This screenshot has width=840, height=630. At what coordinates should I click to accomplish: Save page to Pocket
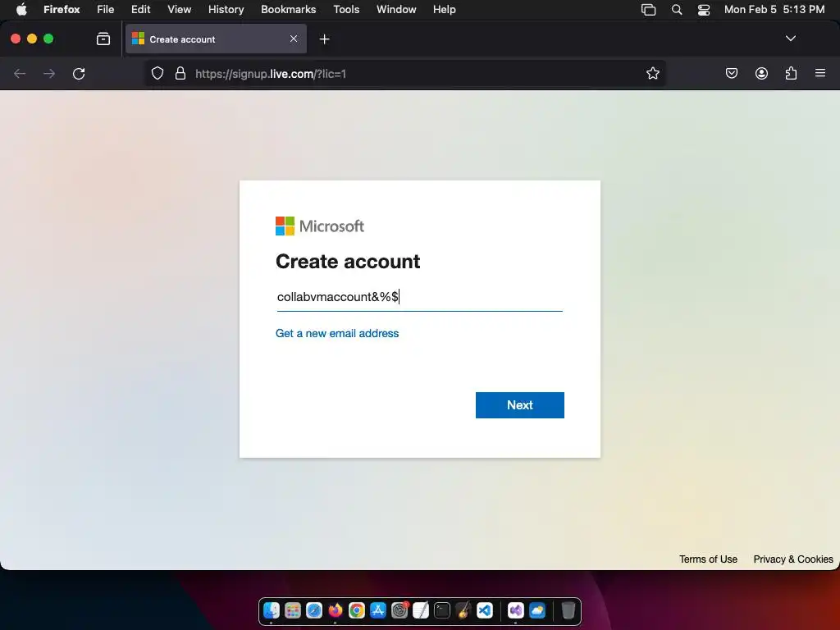click(731, 73)
